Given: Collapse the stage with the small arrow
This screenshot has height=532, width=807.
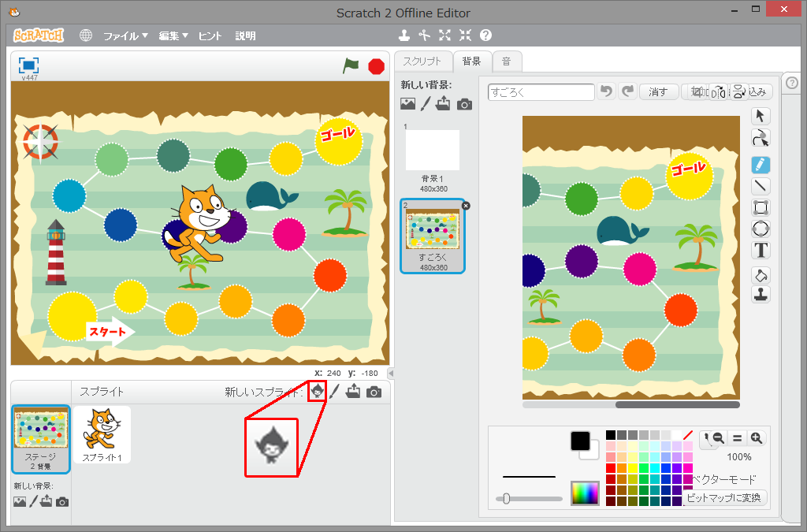Looking at the screenshot, I should point(391,373).
